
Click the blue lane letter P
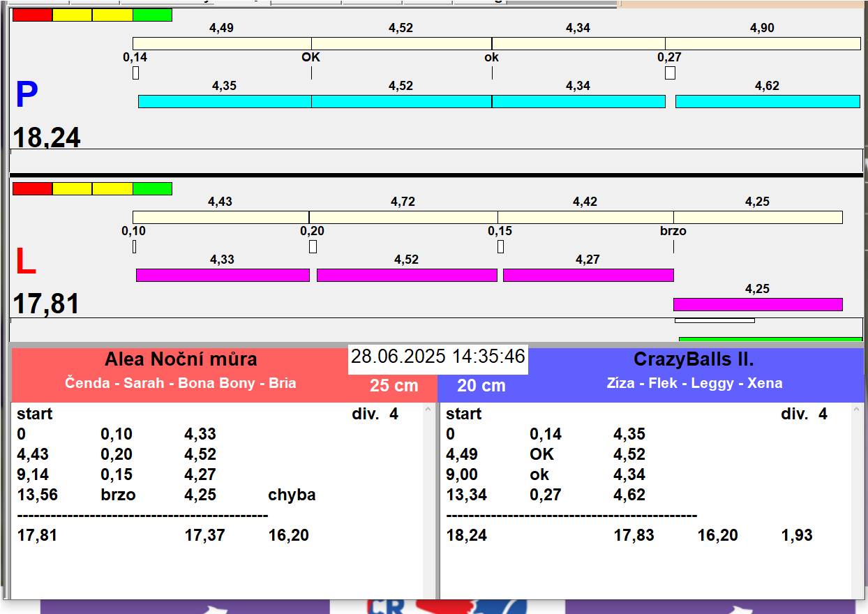(27, 95)
